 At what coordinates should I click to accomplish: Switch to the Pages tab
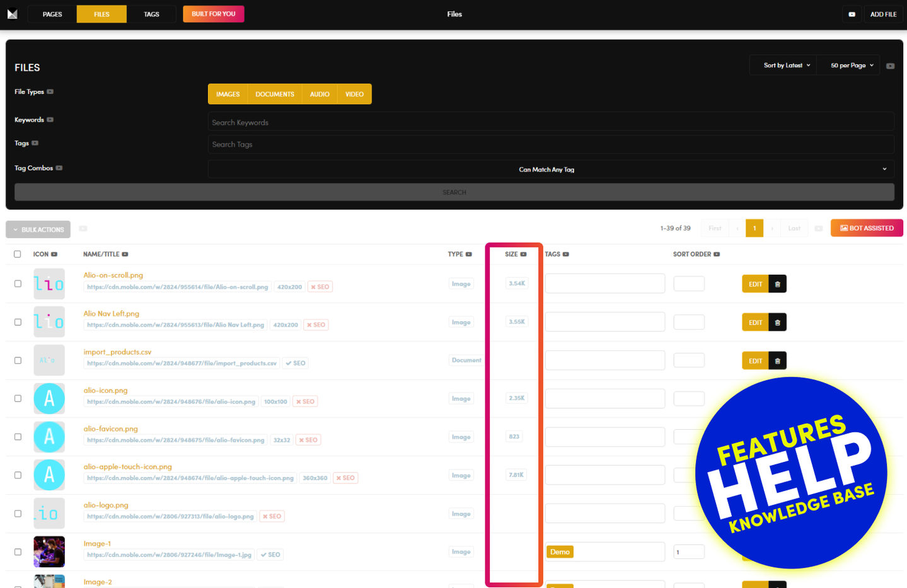[x=52, y=14]
